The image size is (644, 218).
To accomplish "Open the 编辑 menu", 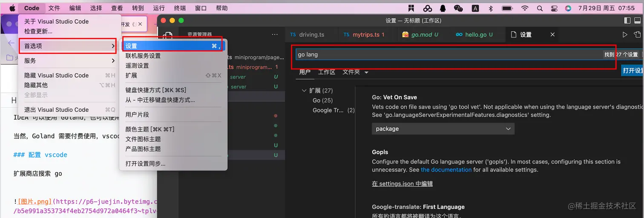I will [75, 8].
